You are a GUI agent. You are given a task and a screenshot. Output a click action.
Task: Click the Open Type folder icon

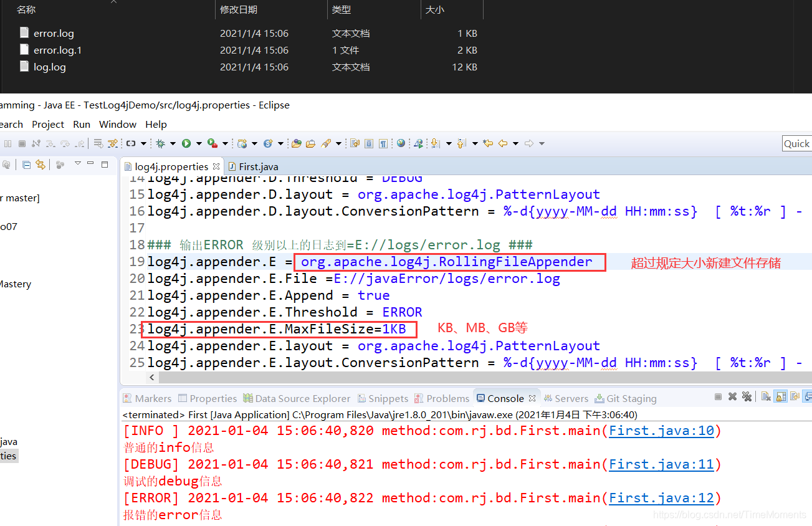(297, 143)
